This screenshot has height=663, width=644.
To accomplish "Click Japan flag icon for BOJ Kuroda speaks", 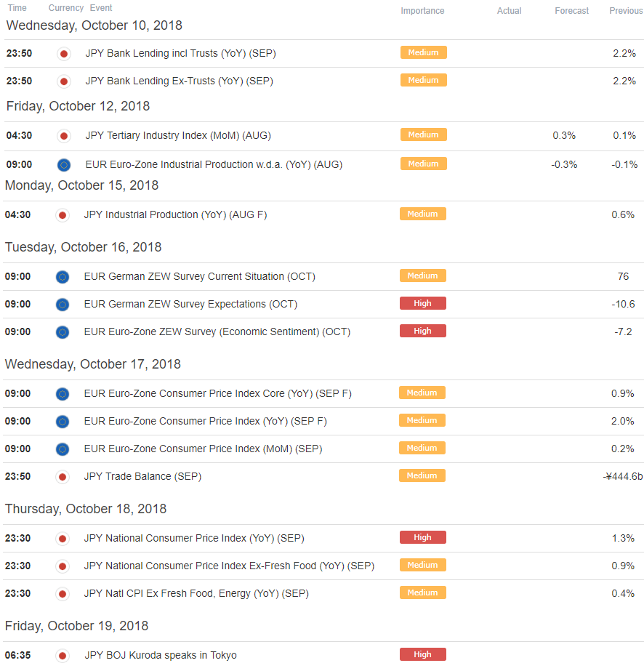I will [x=63, y=656].
